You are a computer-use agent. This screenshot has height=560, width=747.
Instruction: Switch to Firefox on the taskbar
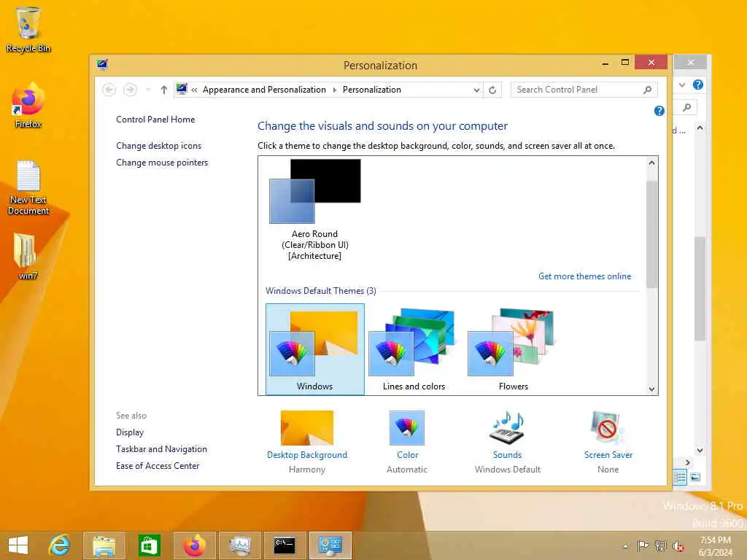click(x=194, y=545)
